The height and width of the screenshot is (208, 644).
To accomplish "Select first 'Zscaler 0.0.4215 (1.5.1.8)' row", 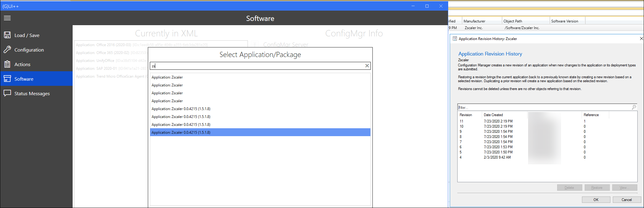I will (260, 109).
